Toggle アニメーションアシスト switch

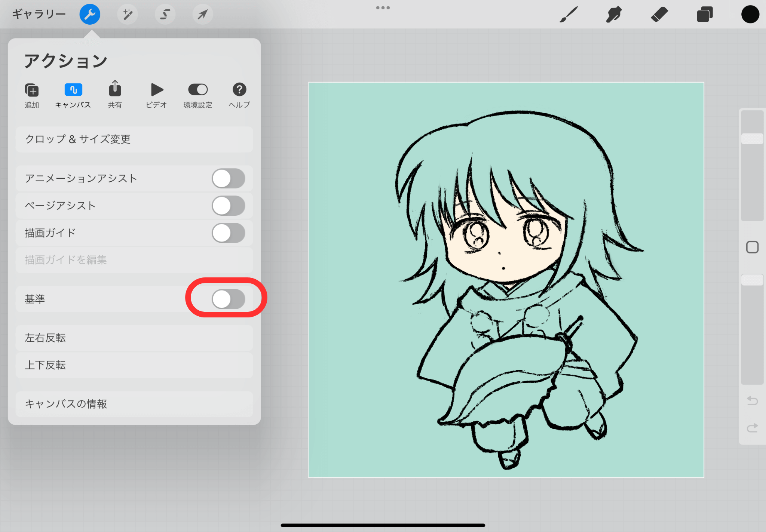pos(228,179)
